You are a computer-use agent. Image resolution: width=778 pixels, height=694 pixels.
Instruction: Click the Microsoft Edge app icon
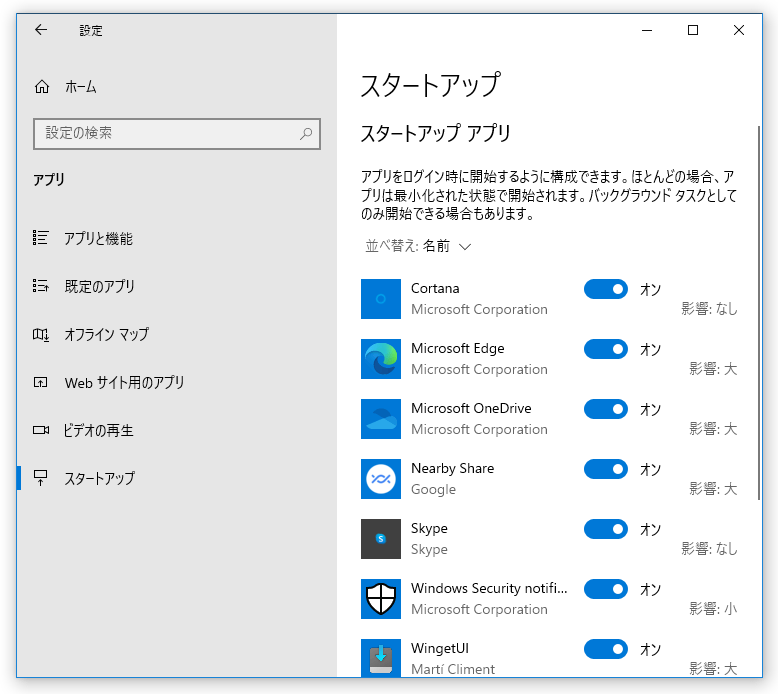click(381, 359)
